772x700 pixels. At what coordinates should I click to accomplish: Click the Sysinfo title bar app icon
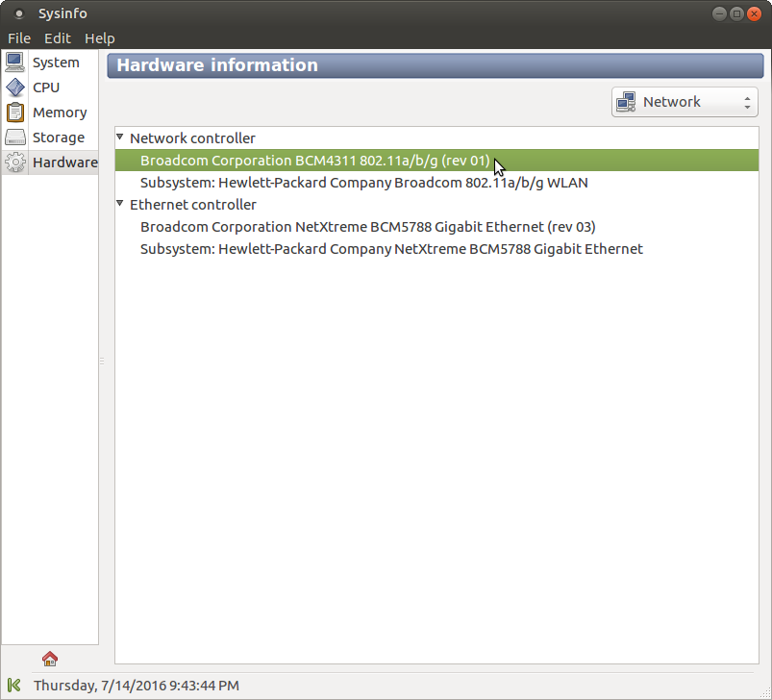pos(18,13)
